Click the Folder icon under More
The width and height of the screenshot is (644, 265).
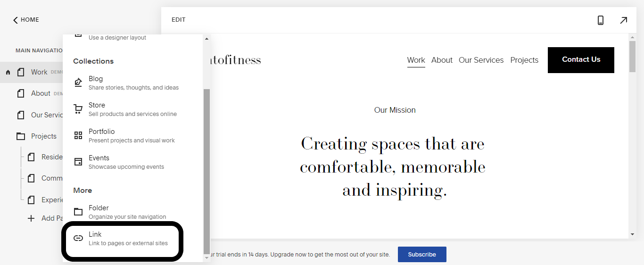pyautogui.click(x=78, y=212)
